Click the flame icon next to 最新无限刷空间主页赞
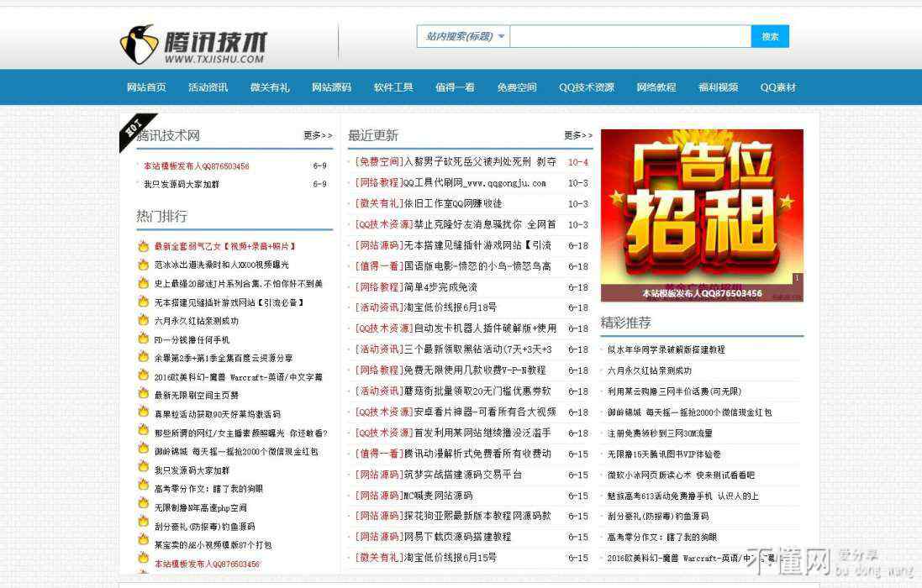Image resolution: width=922 pixels, height=588 pixels. pos(144,394)
